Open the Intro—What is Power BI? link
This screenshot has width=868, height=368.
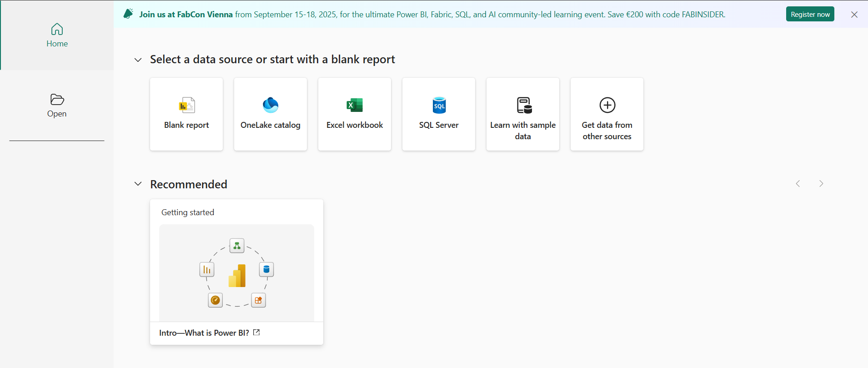pyautogui.click(x=204, y=333)
